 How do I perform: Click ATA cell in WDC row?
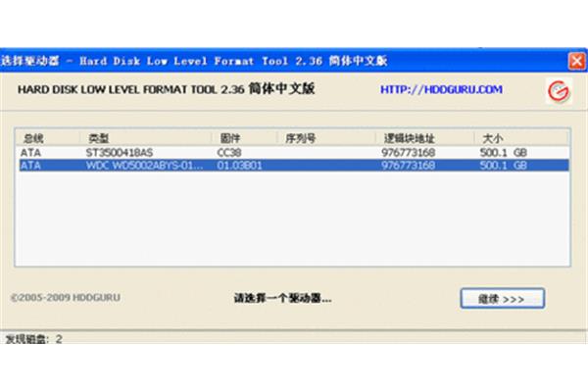point(30,166)
